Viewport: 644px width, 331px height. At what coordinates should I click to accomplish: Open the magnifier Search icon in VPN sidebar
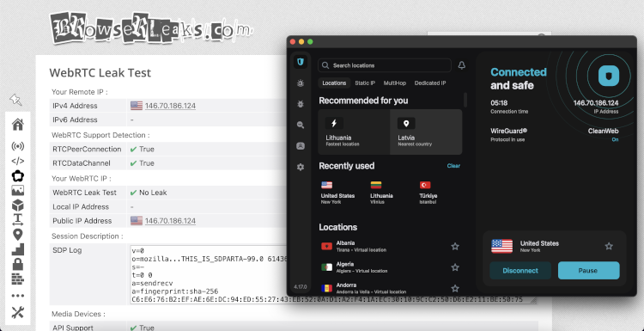pos(301,126)
